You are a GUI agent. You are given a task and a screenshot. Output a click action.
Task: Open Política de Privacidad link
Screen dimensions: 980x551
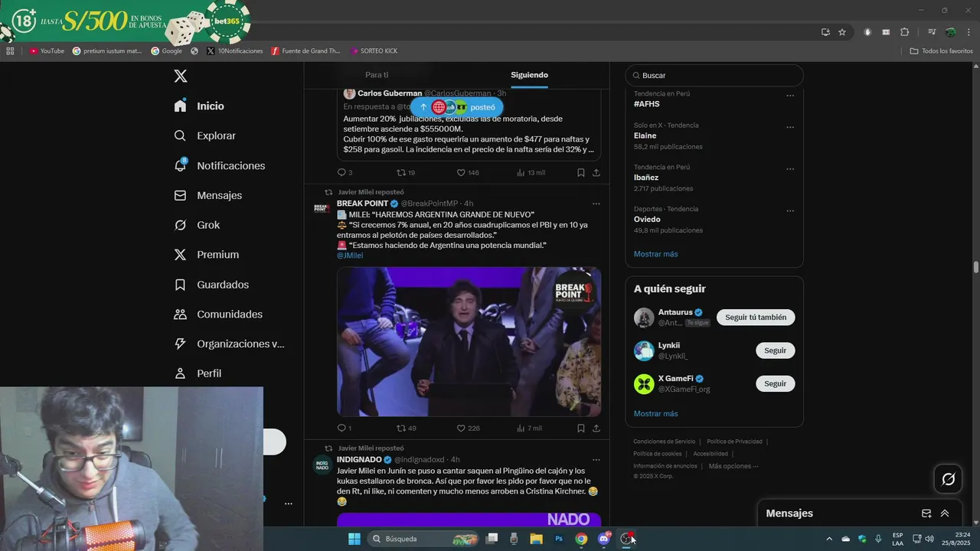734,442
